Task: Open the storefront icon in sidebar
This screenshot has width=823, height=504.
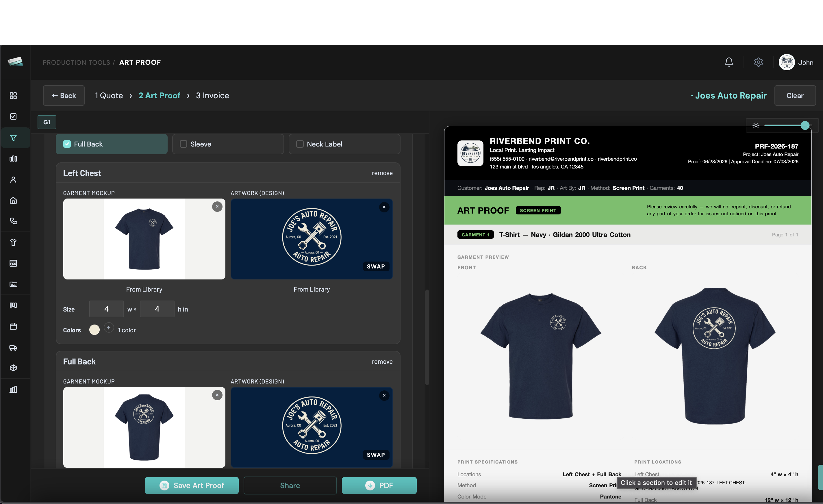Action: pos(13,263)
